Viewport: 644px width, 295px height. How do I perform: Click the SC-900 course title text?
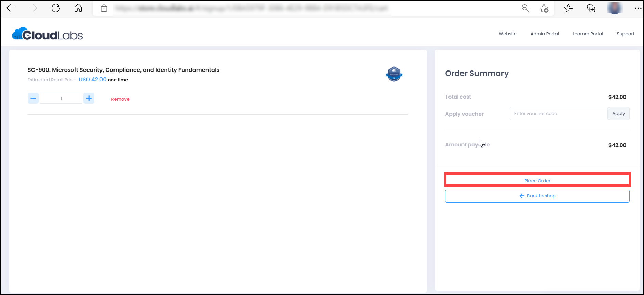(123, 70)
